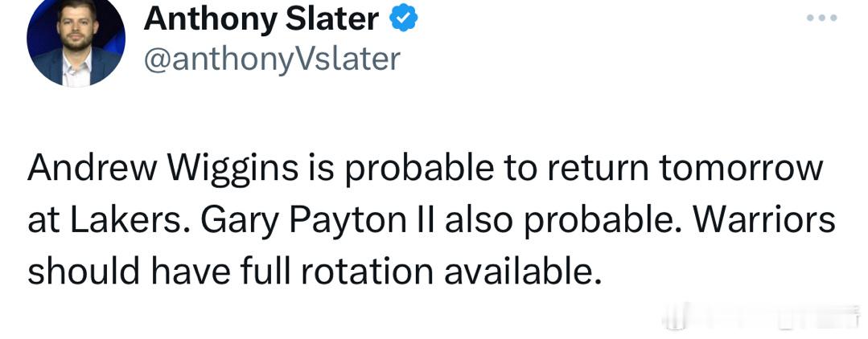Screen dimensions: 868x339
Task: Click the Anthony Slater display name
Action: (x=261, y=18)
